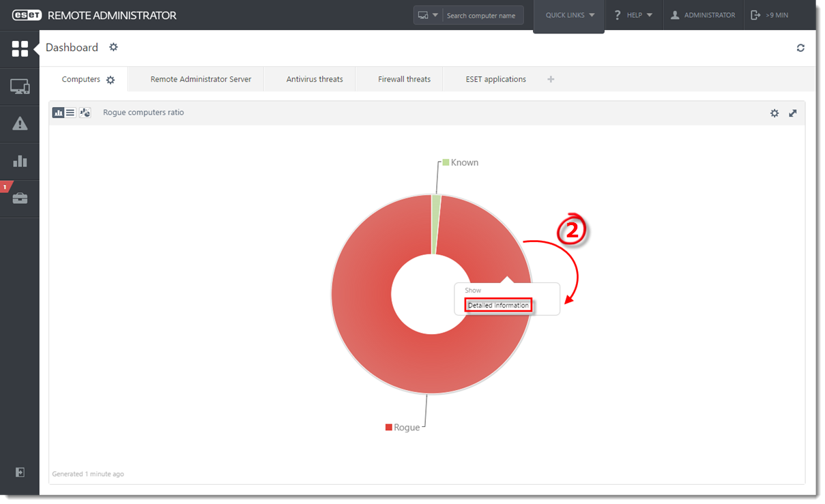Viewport: 825px width, 504px height.
Task: Switch to ESET applications tab
Action: click(x=495, y=79)
